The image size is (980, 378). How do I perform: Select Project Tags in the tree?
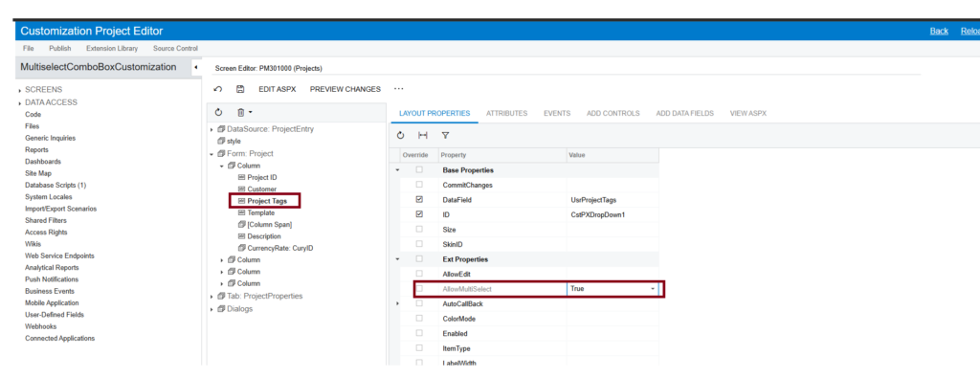pyautogui.click(x=267, y=201)
